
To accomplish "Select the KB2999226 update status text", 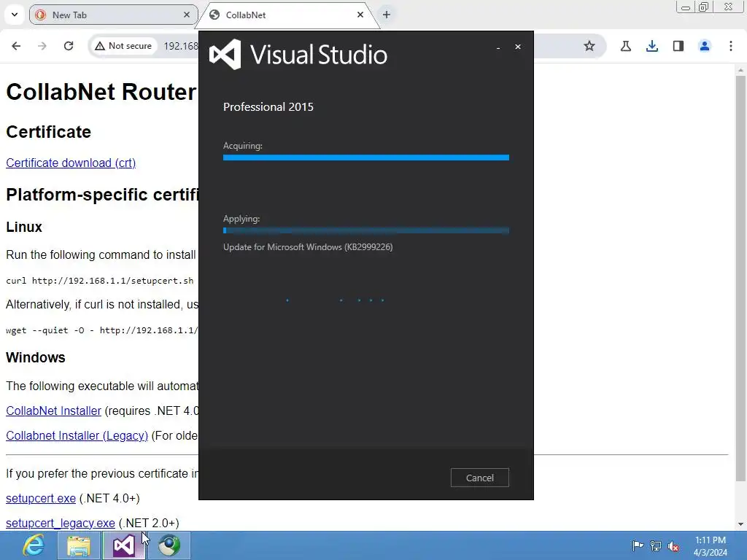I will point(308,247).
